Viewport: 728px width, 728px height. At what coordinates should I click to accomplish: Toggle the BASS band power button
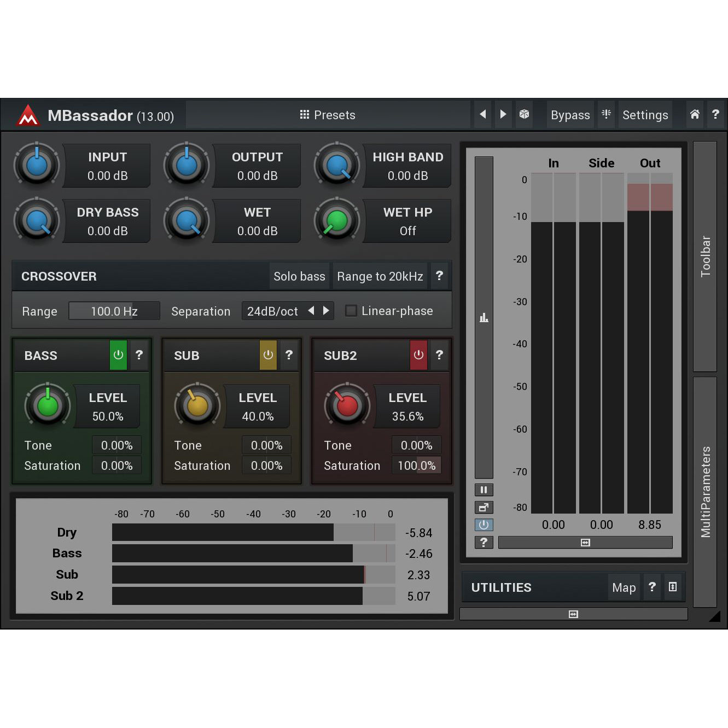[x=118, y=355]
